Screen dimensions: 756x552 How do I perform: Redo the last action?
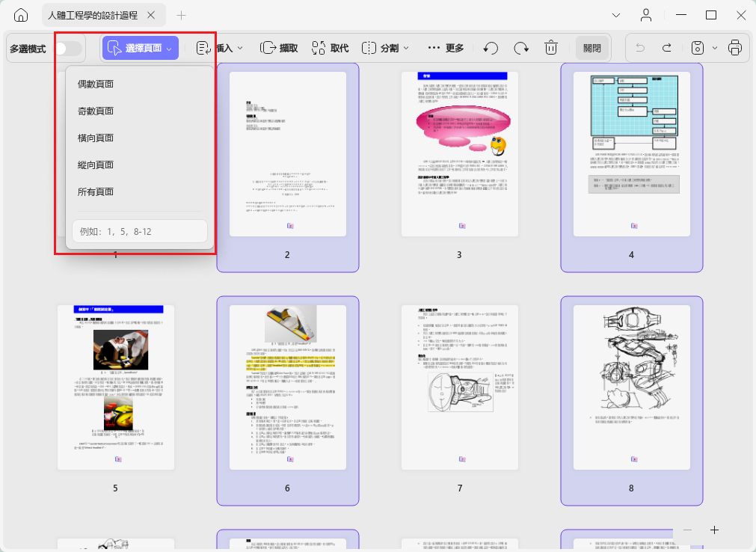pos(667,48)
